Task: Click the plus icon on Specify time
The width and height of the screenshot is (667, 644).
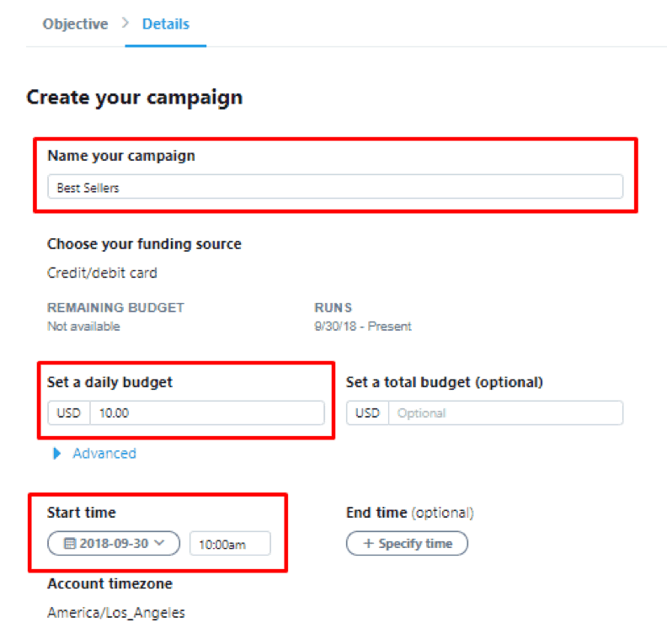Action: coord(368,544)
